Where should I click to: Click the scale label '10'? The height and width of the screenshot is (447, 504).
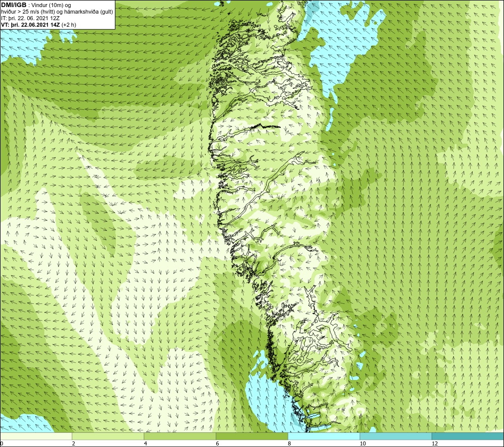pos(362,443)
